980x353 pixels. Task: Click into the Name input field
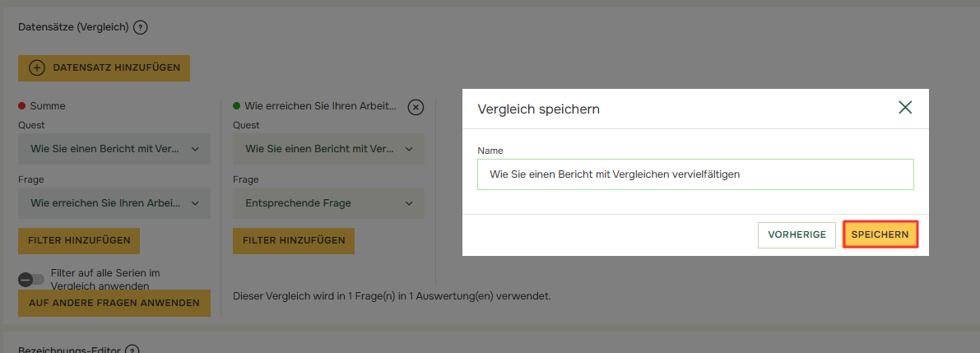point(695,174)
